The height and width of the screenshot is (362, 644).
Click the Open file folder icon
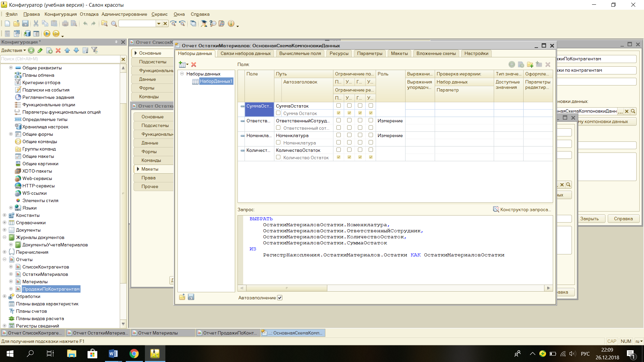[x=16, y=23]
